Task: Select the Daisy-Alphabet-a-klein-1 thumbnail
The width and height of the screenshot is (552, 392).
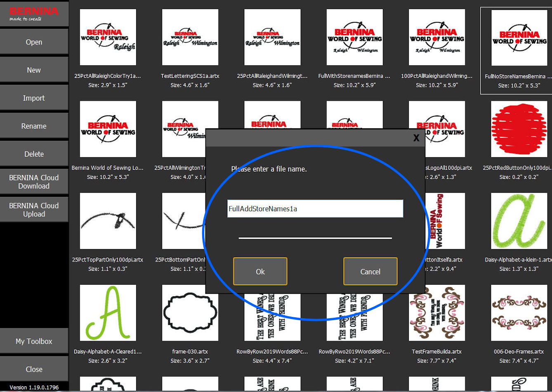Action: pyautogui.click(x=519, y=221)
